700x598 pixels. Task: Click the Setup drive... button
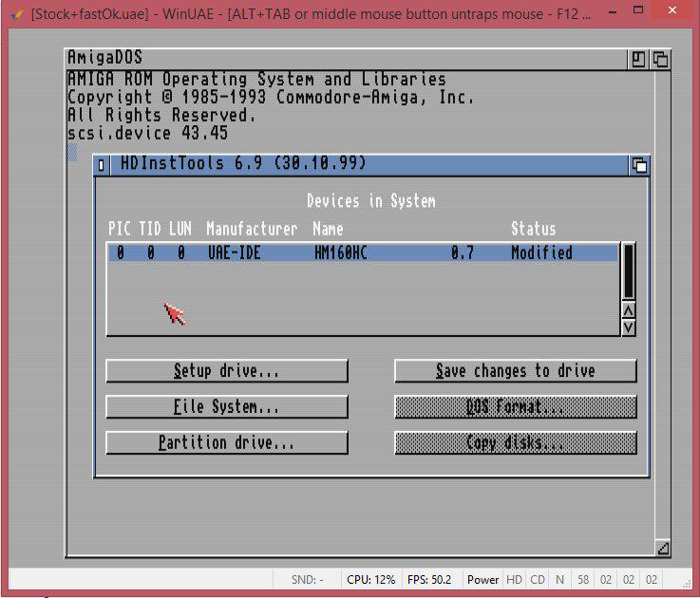pyautogui.click(x=227, y=371)
